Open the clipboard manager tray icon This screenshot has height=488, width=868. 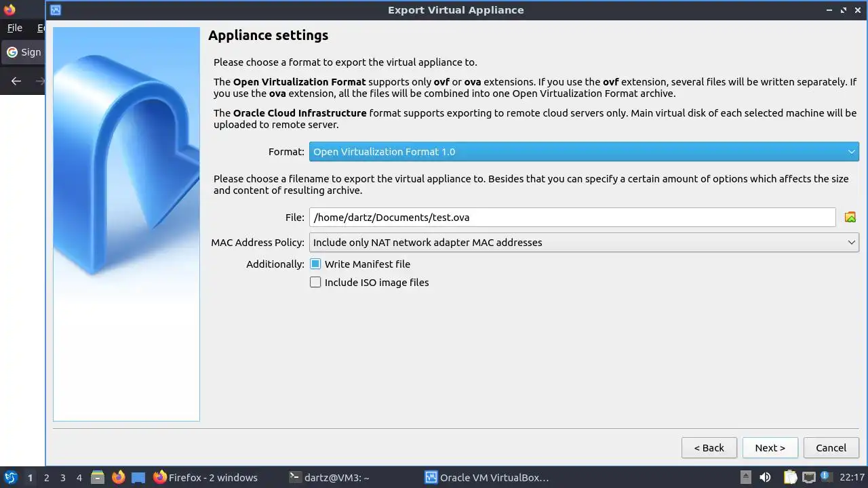point(791,477)
